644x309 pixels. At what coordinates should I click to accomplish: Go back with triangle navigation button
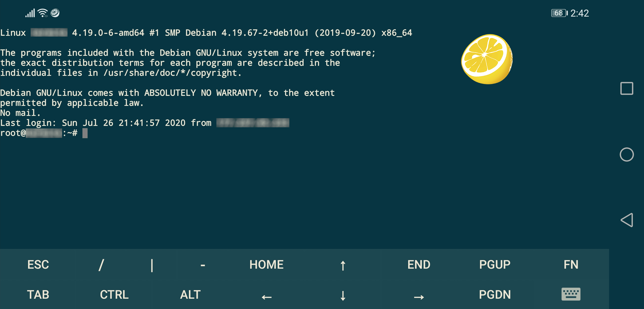point(627,220)
